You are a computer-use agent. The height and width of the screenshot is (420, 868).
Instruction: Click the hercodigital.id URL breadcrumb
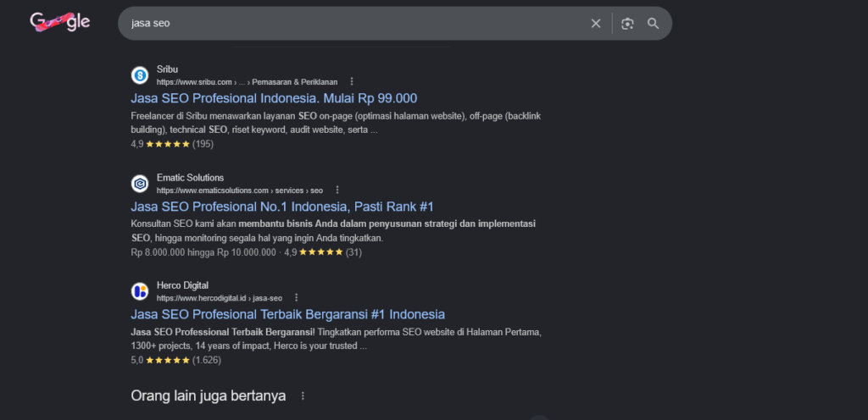(220, 298)
